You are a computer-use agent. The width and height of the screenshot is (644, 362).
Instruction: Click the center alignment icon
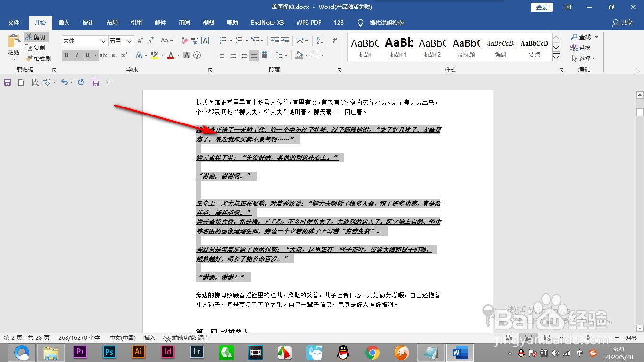tap(233, 55)
